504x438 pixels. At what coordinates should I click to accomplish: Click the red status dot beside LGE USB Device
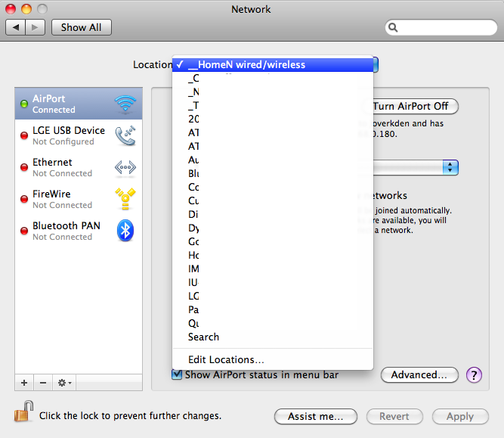24,135
